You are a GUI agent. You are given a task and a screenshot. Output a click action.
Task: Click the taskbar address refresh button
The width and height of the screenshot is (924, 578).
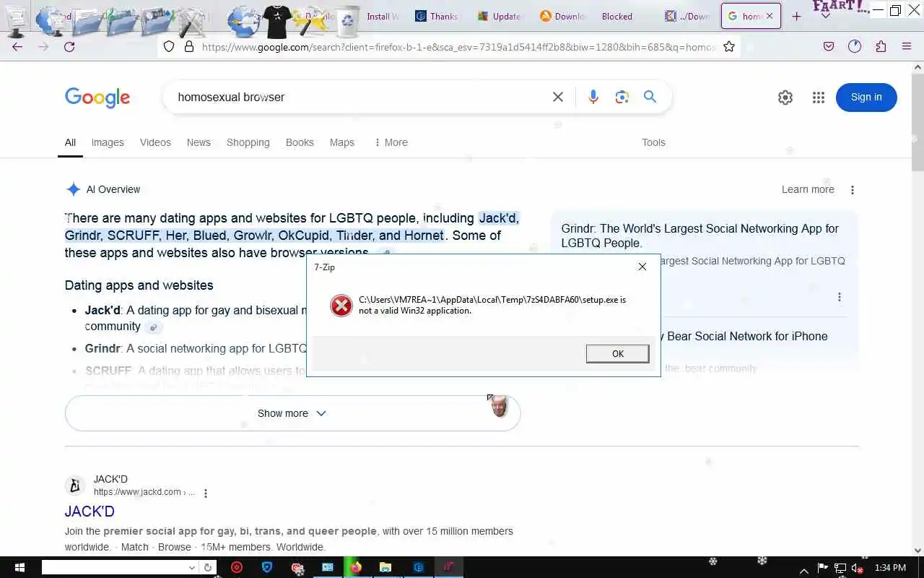(208, 568)
